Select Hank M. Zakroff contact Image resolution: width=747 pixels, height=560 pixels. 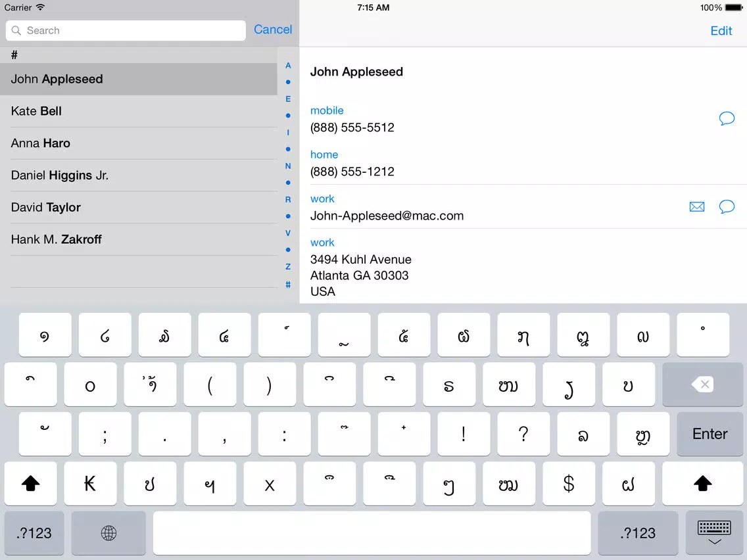coord(139,239)
